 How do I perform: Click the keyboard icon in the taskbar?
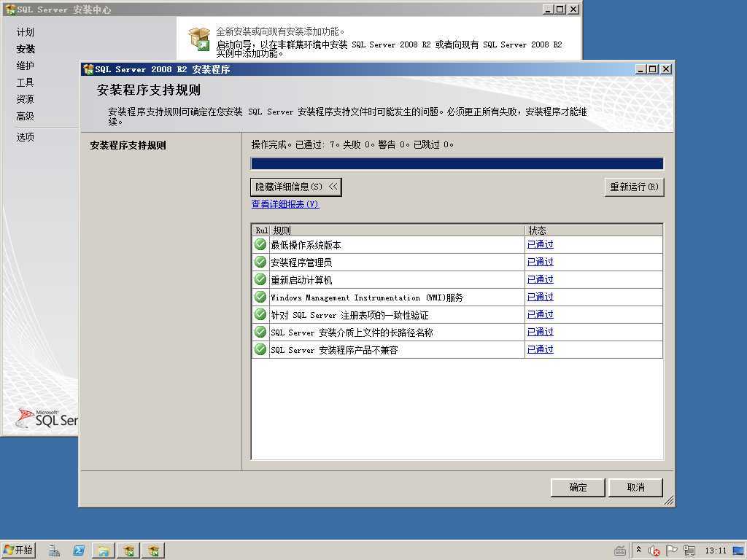pyautogui.click(x=620, y=551)
